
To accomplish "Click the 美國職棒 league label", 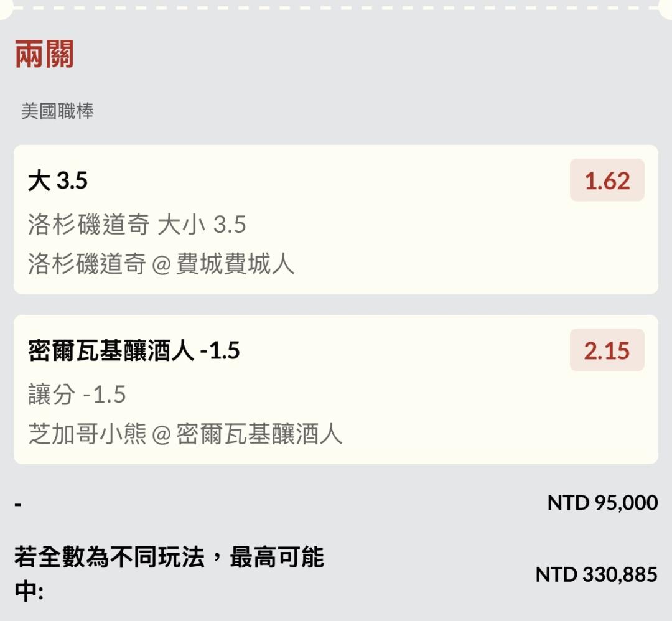I will pyautogui.click(x=57, y=111).
